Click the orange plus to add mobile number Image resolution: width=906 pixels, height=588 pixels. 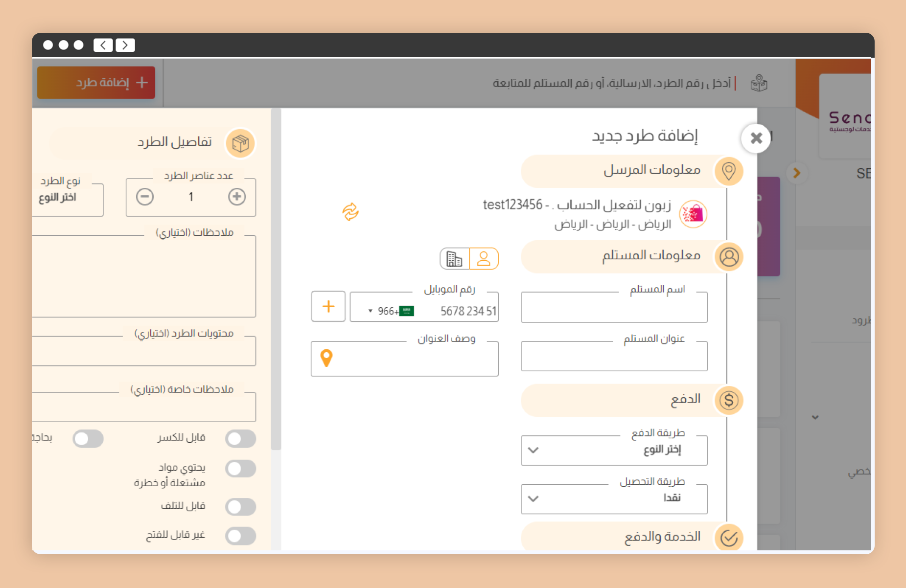(x=328, y=307)
